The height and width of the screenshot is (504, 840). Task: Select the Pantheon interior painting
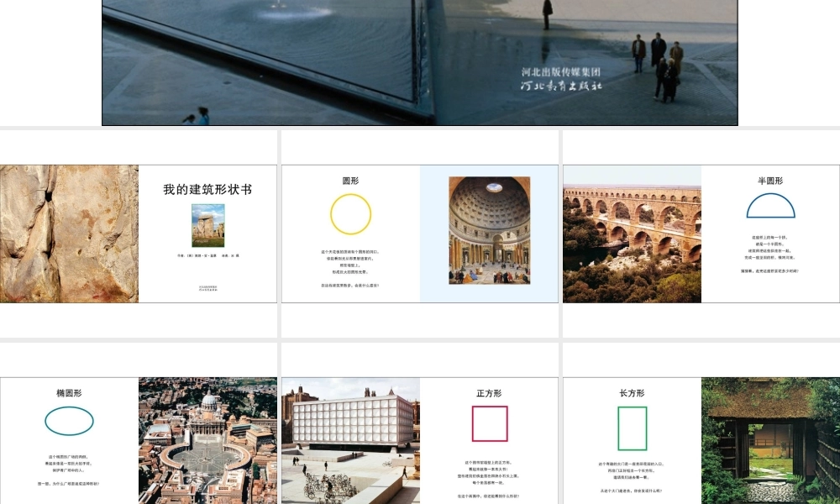point(489,231)
